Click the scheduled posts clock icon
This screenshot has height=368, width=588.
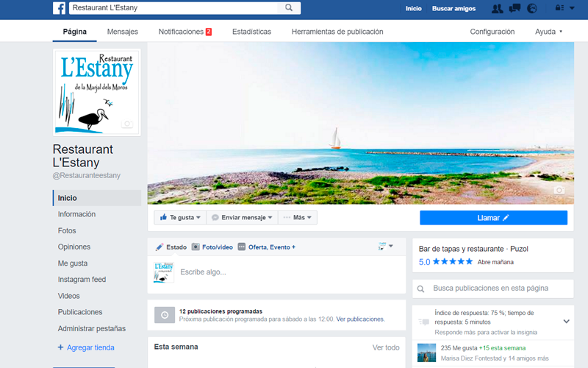pos(165,315)
